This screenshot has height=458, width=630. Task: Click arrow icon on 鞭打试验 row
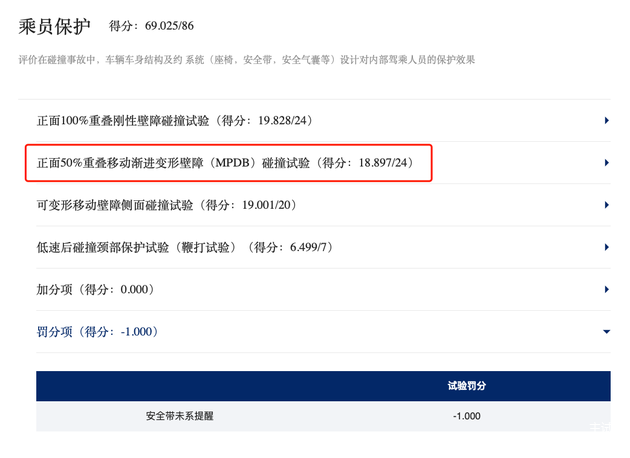point(607,248)
